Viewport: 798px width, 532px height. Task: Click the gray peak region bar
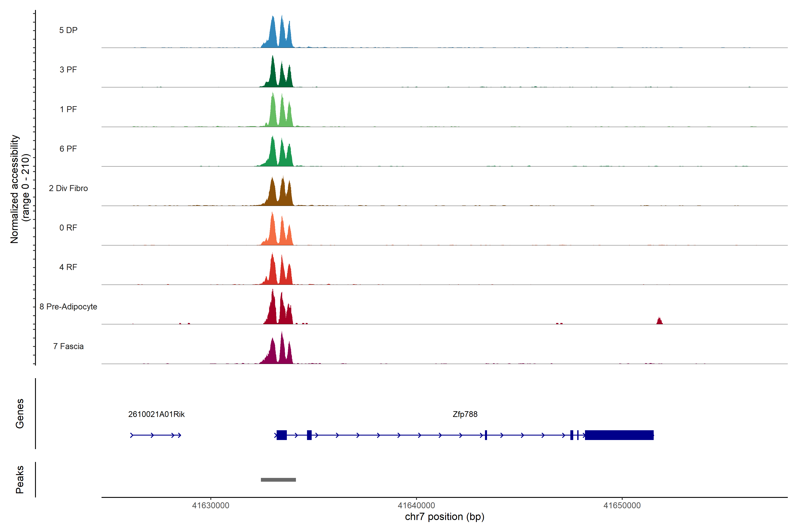pyautogui.click(x=278, y=480)
